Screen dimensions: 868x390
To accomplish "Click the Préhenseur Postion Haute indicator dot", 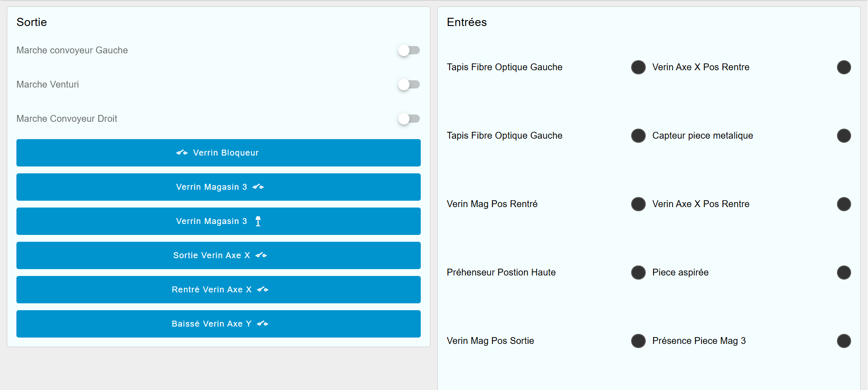I will click(638, 272).
